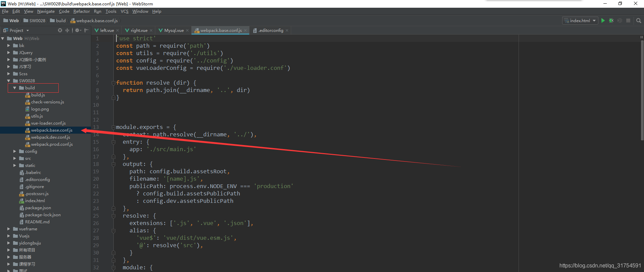Click the Run with Coverage icon

click(620, 20)
